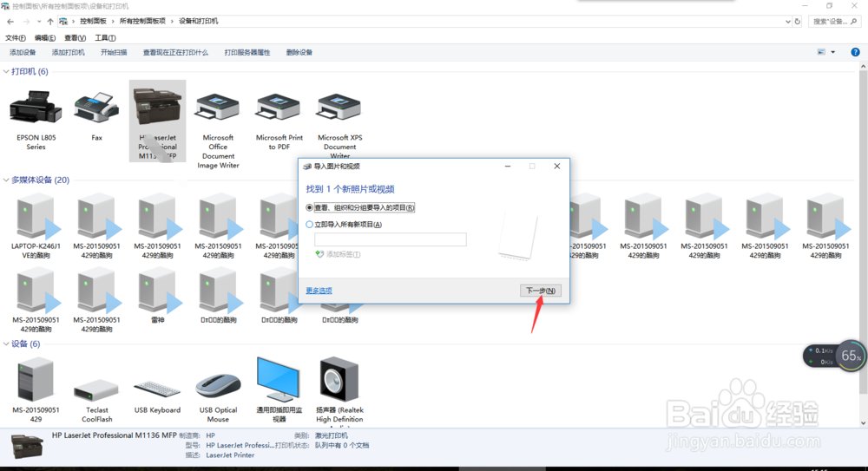Expand the breadcrumb chevron after 控制面板
Image resolution: width=868 pixels, height=471 pixels.
click(113, 22)
